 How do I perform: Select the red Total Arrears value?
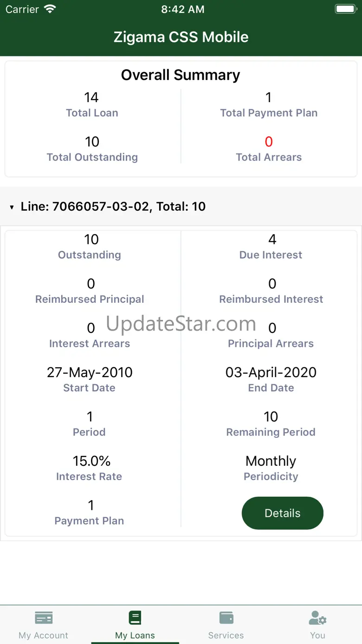point(269,142)
